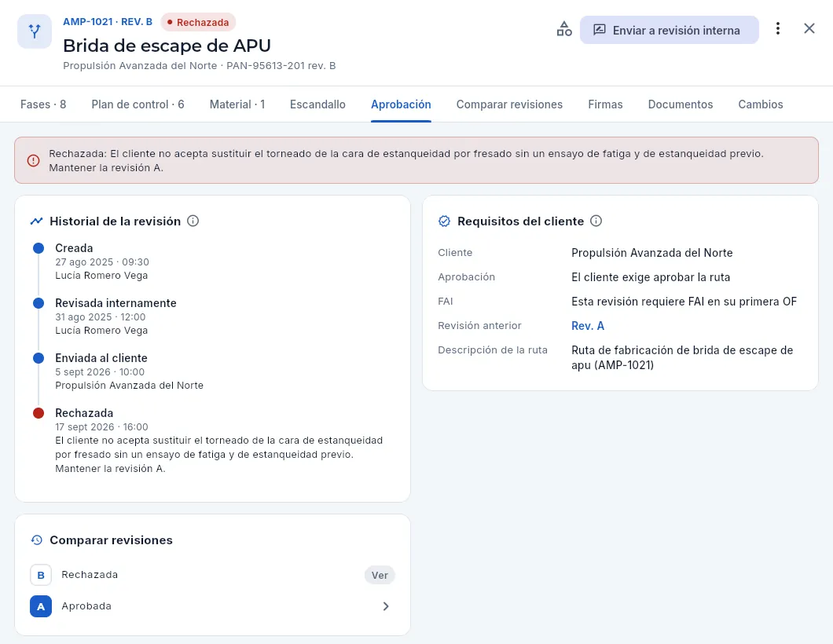Click the red Rechazada timeline dot

pos(39,413)
